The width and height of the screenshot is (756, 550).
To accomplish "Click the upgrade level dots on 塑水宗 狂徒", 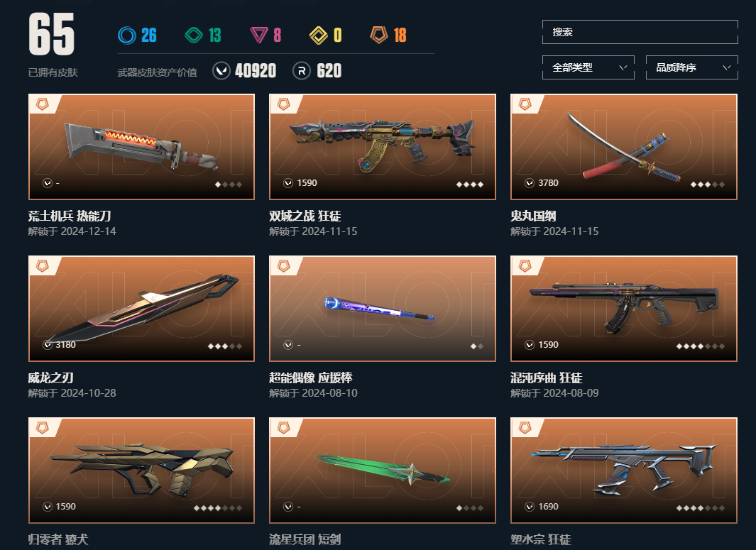I will (x=700, y=507).
